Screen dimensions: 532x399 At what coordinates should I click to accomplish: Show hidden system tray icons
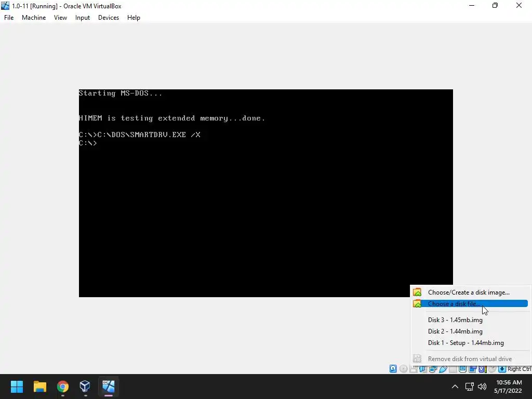(x=455, y=387)
